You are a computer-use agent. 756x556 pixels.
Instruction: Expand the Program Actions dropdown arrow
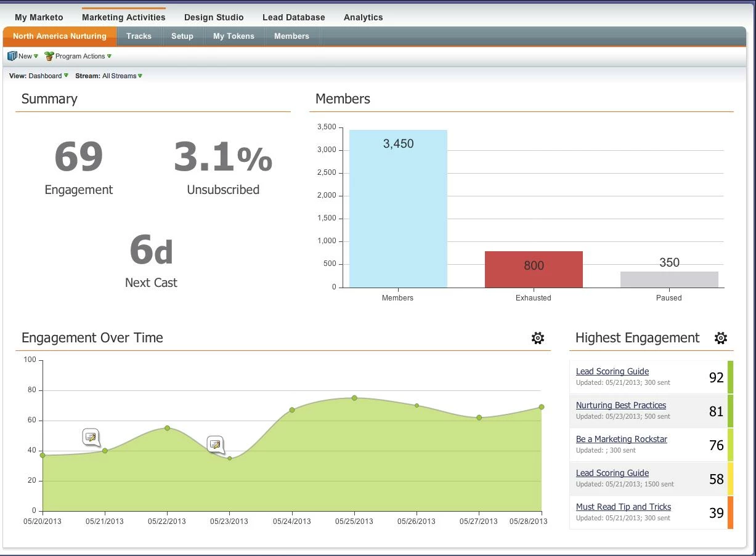coord(109,56)
